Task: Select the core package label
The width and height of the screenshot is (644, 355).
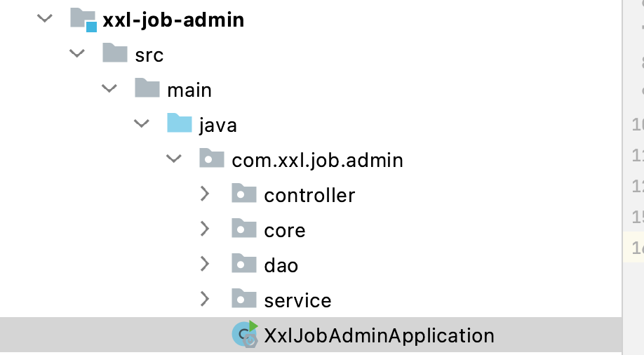Action: tap(285, 230)
